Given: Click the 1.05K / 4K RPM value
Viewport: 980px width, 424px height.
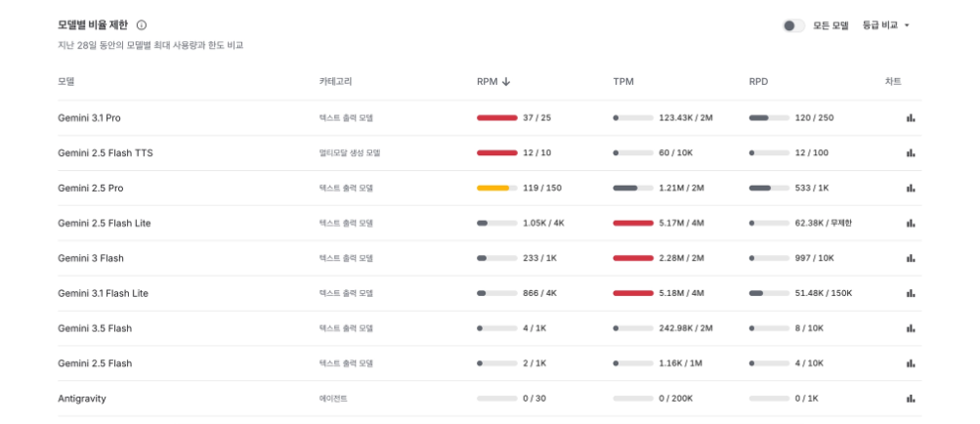Looking at the screenshot, I should tap(543, 223).
